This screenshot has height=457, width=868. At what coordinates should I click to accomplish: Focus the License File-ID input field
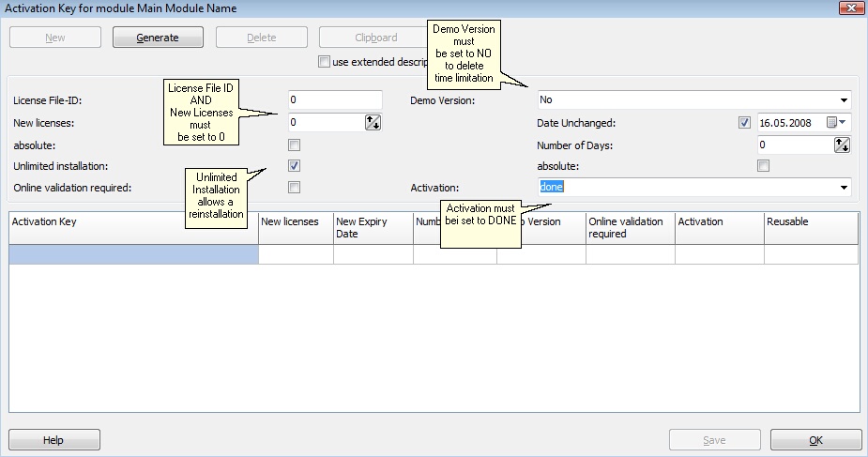tap(335, 99)
